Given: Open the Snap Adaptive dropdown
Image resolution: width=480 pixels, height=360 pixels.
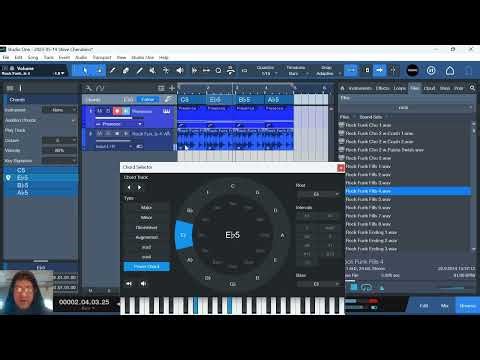Looking at the screenshot, I should pos(327,73).
